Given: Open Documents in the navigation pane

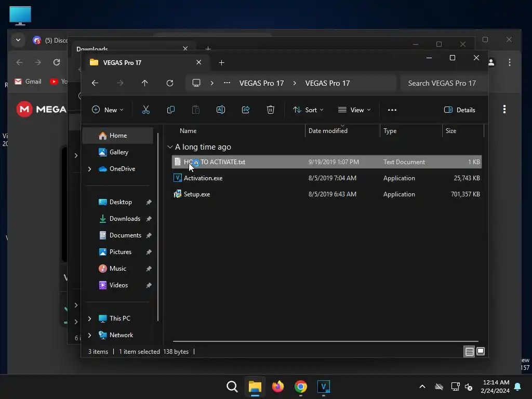Looking at the screenshot, I should point(118,235).
